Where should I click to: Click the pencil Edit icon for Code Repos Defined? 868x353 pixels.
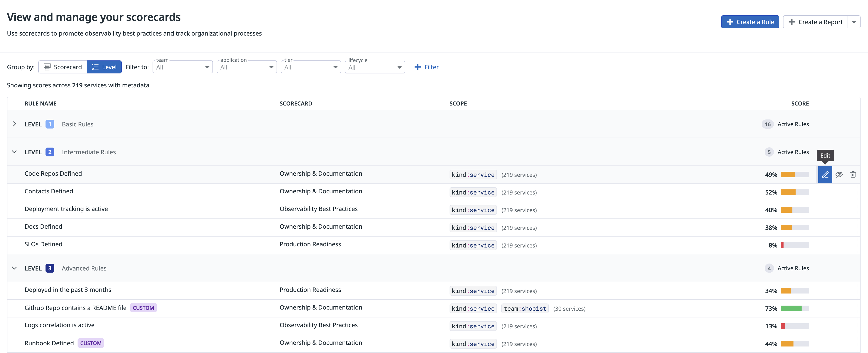pyautogui.click(x=825, y=175)
